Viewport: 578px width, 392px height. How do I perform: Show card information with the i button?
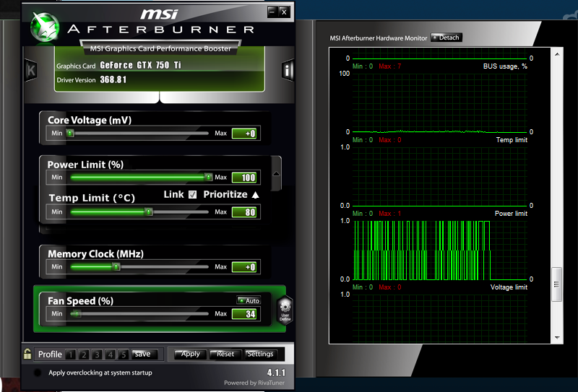pos(288,69)
